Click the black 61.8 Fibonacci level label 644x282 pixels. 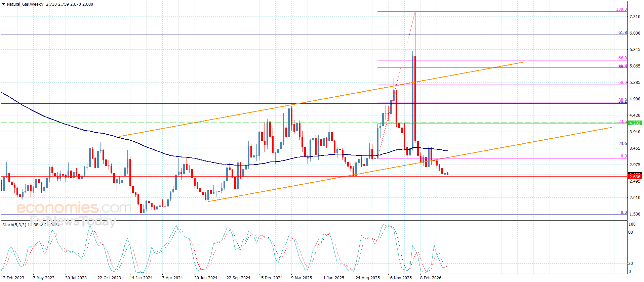click(622, 33)
